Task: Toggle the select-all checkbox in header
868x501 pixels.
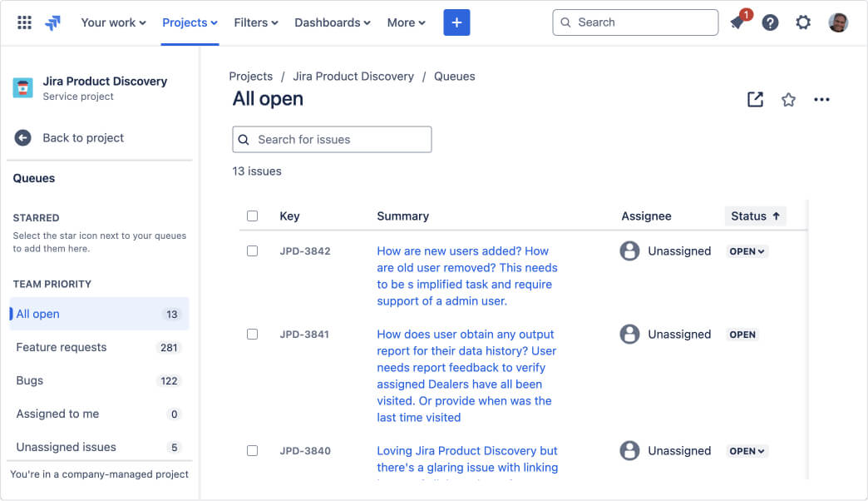Action: coord(253,216)
